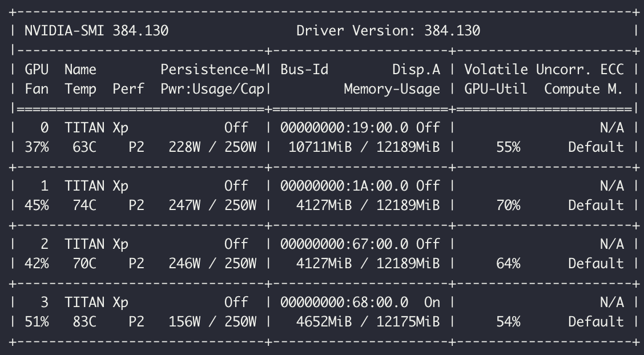This screenshot has width=644, height=355.
Task: Select GPU 2 bus id 00000000:67:00.0
Action: (x=344, y=244)
